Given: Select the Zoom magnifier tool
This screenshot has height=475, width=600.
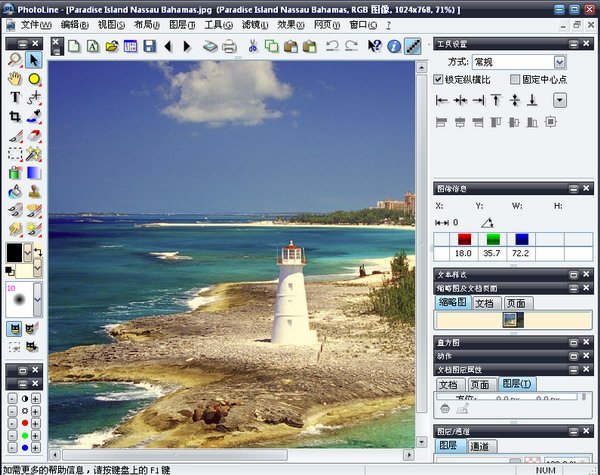Looking at the screenshot, I should pyautogui.click(x=15, y=60).
